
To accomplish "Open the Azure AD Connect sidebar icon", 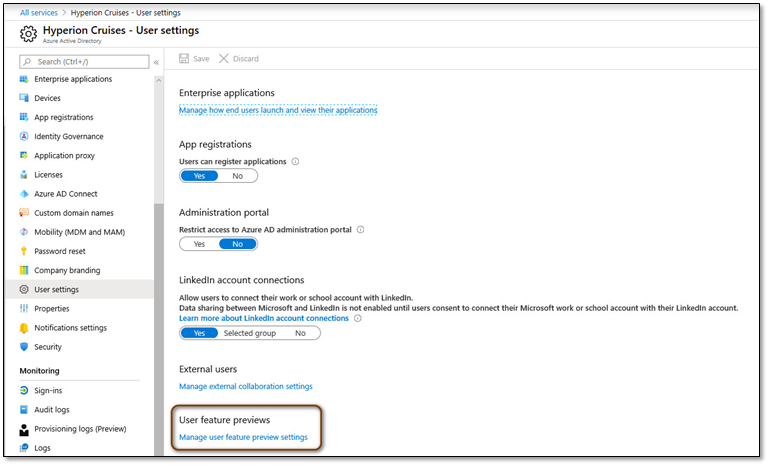I will [x=24, y=194].
